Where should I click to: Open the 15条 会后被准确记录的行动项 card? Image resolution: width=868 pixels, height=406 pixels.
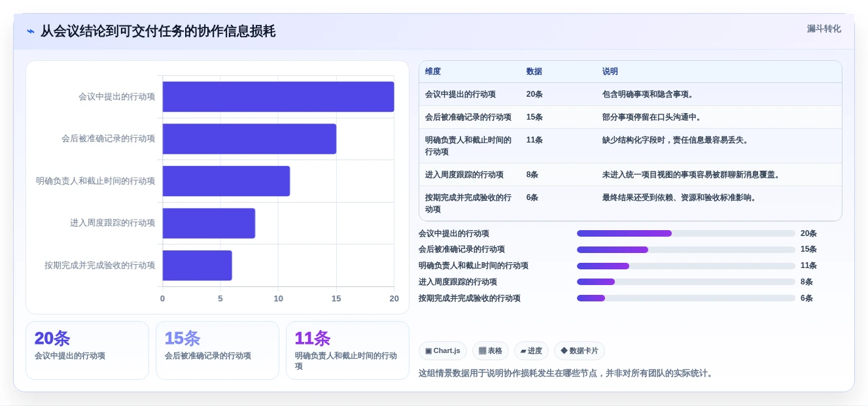(217, 350)
